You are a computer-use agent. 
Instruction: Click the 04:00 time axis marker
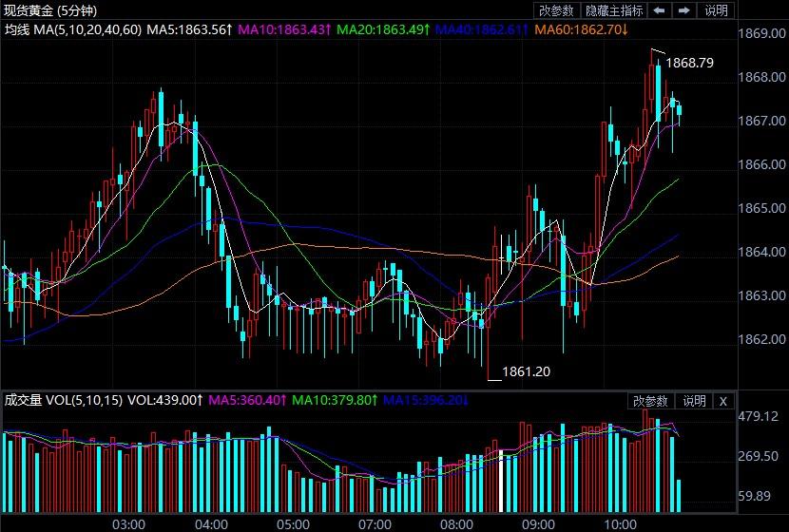click(211, 525)
